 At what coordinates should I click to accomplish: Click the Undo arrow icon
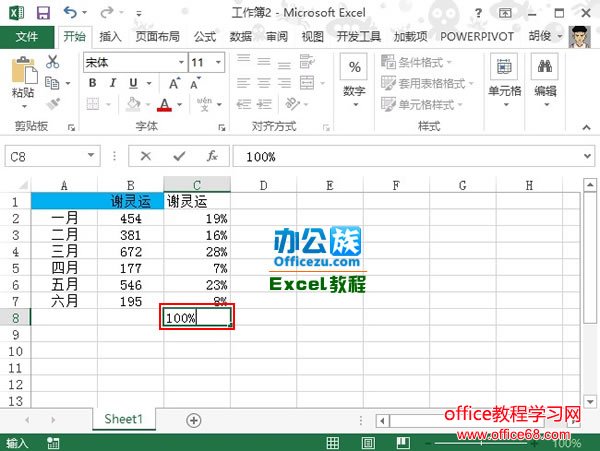click(70, 13)
